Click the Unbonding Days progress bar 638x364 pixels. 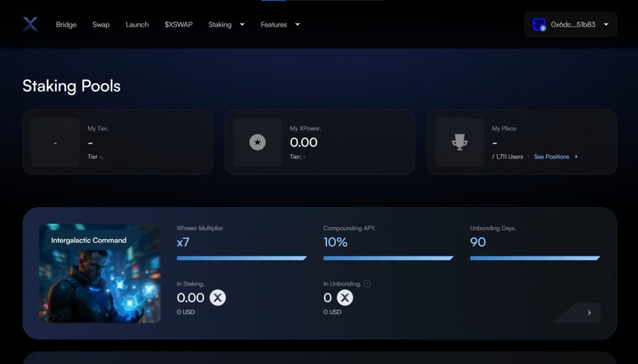(535, 258)
